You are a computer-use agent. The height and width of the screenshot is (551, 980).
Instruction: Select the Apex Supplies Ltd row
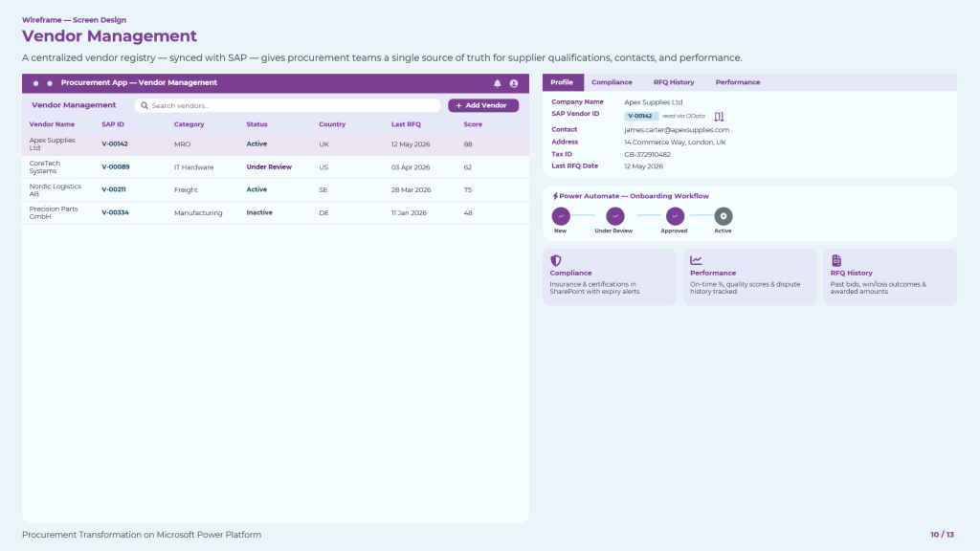276,144
